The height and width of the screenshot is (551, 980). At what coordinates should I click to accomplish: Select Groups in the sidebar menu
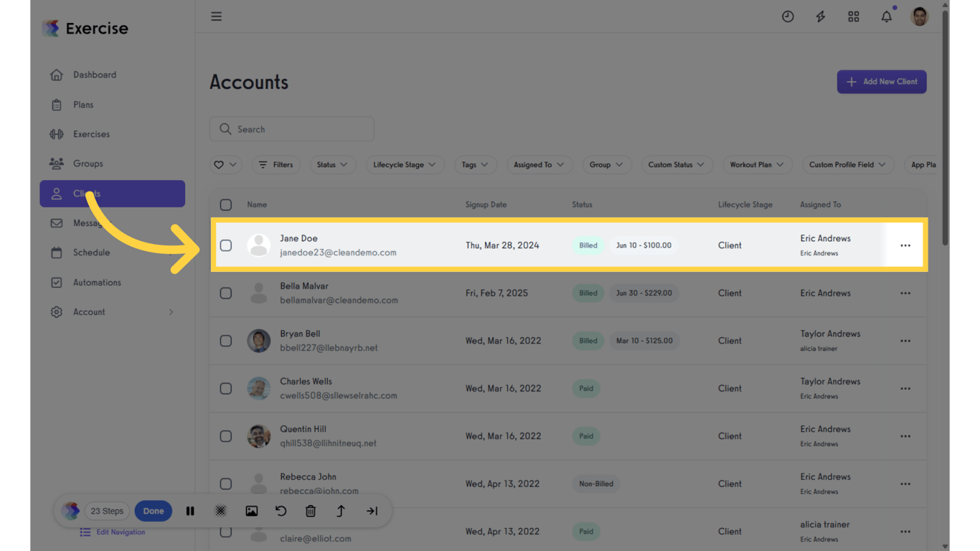pos(88,164)
